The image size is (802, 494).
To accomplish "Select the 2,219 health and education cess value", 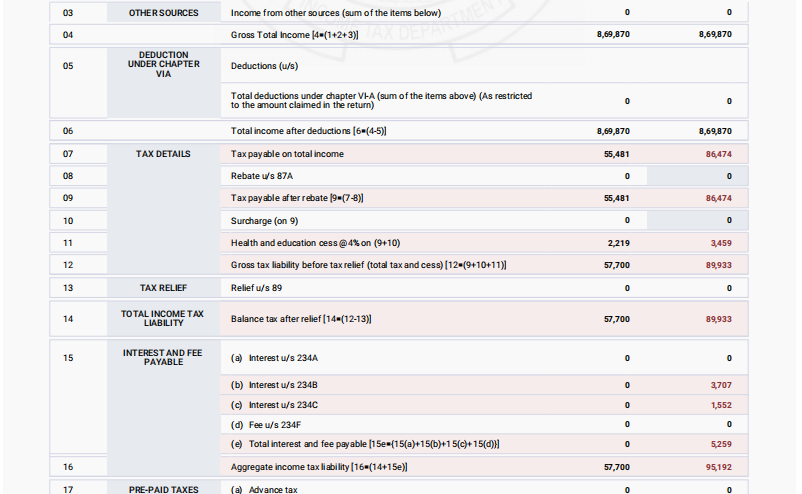I will pyautogui.click(x=618, y=242).
